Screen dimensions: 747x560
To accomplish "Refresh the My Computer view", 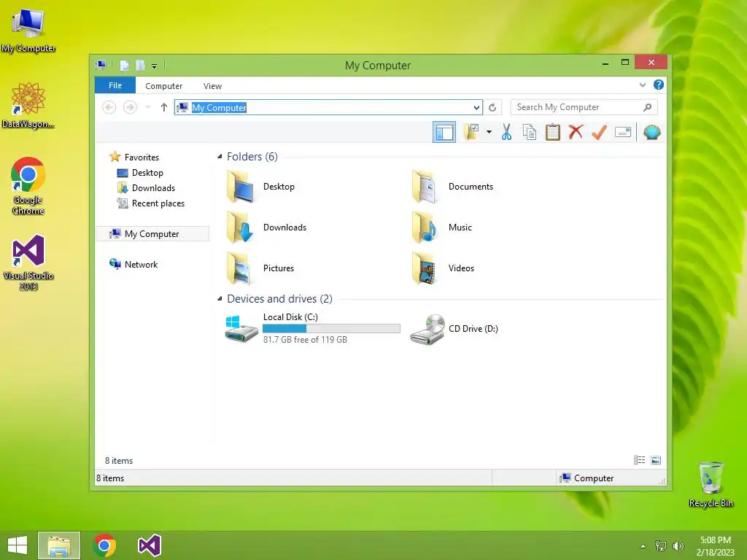I will [492, 108].
